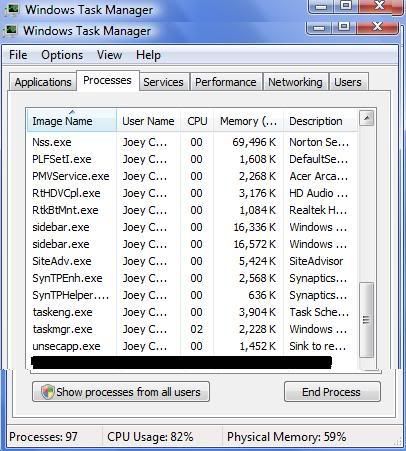406x451 pixels.
Task: Open the Users tab
Action: point(348,82)
